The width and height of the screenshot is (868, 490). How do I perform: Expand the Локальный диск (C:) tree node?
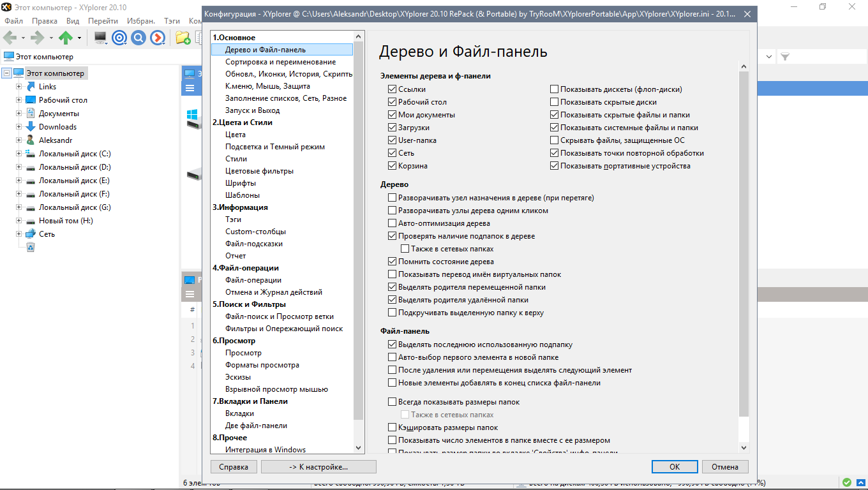pyautogui.click(x=19, y=154)
